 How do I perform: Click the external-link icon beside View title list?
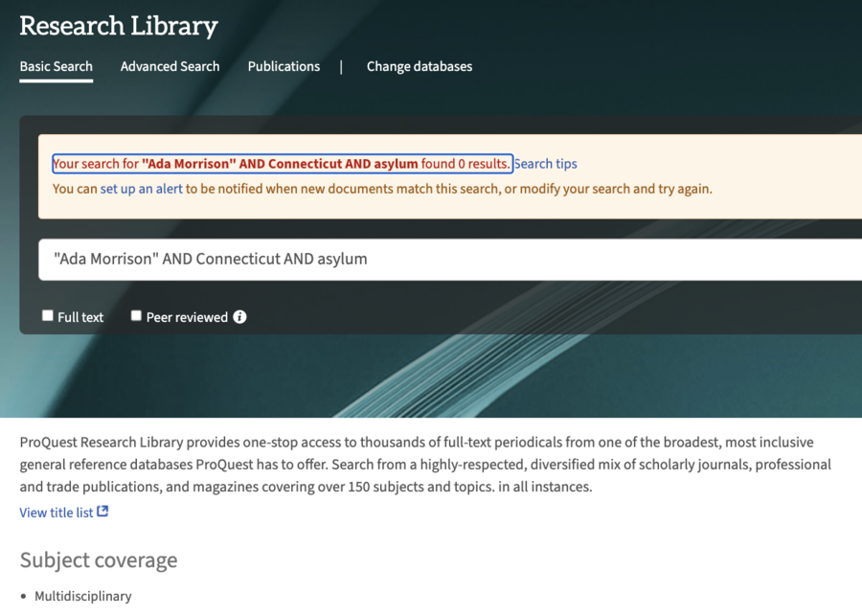[x=105, y=513]
